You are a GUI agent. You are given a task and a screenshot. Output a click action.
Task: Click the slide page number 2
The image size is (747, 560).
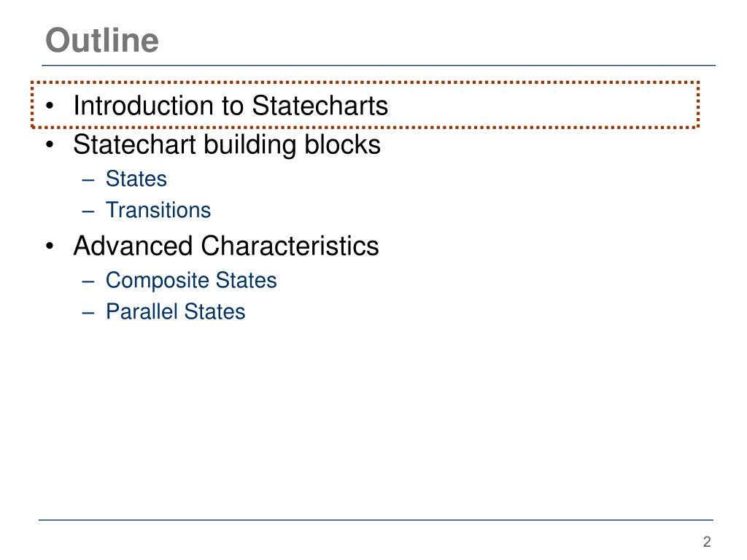point(707,542)
